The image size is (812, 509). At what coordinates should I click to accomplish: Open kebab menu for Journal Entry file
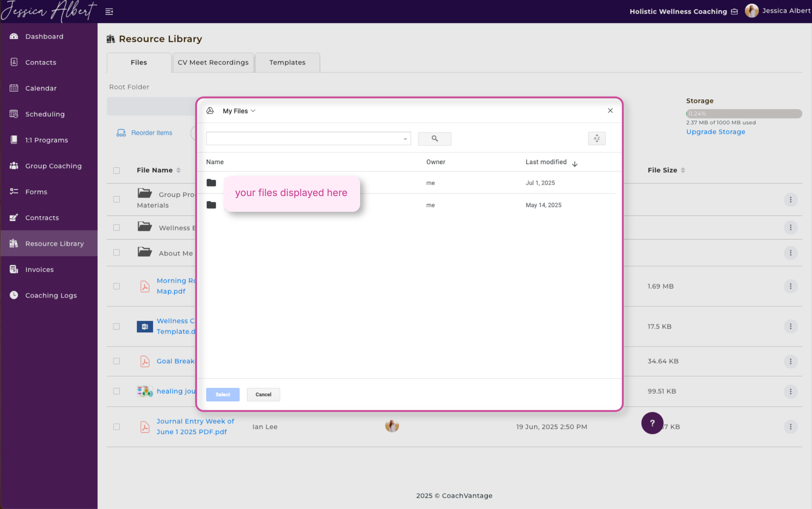pos(790,427)
